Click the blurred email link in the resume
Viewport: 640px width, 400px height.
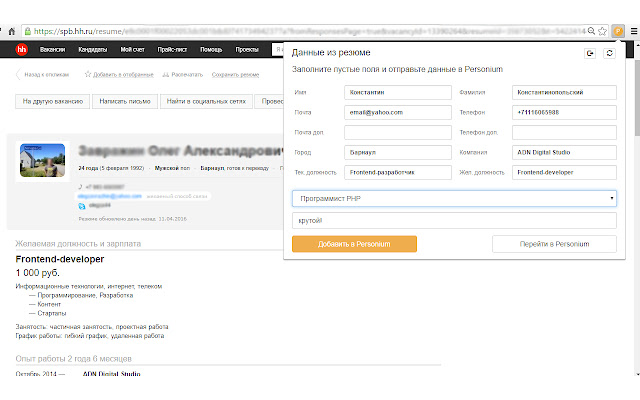110,196
